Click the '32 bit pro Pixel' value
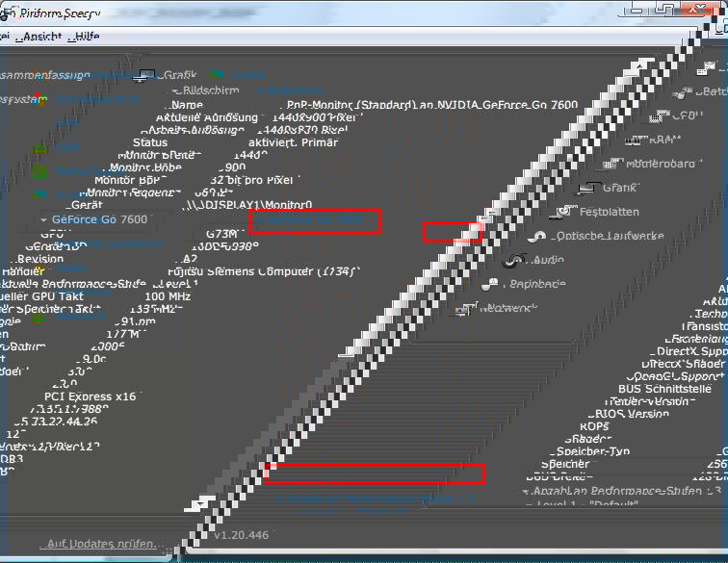 [251, 180]
